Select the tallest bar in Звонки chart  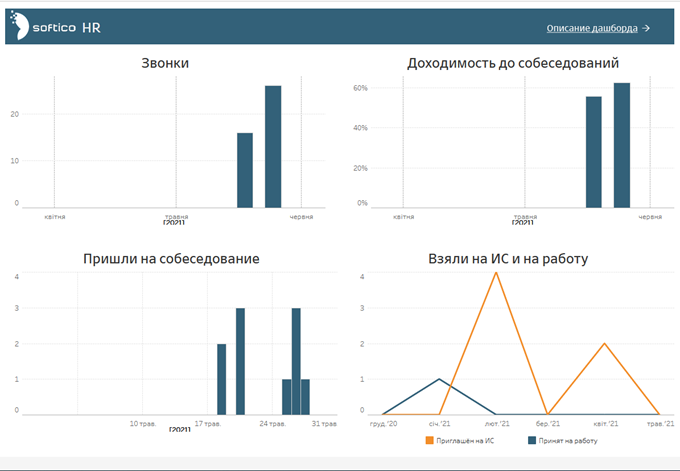point(273,147)
